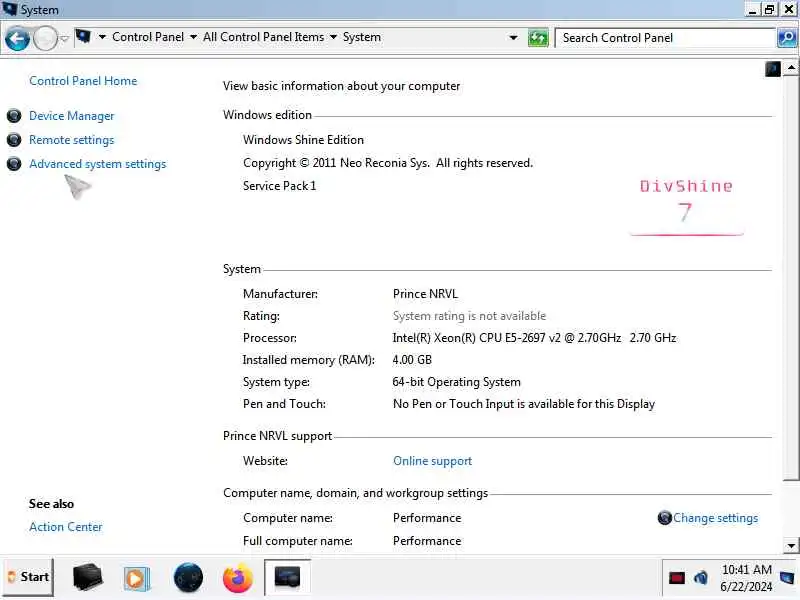Image resolution: width=800 pixels, height=600 pixels.
Task: Click Change settings link
Action: (715, 518)
